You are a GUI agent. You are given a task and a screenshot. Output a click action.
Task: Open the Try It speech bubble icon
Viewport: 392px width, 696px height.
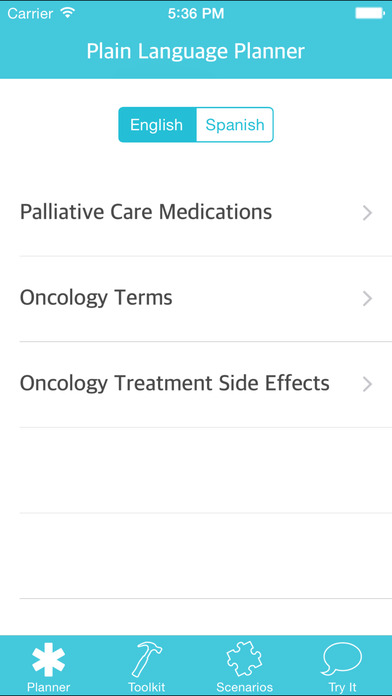pos(342,659)
